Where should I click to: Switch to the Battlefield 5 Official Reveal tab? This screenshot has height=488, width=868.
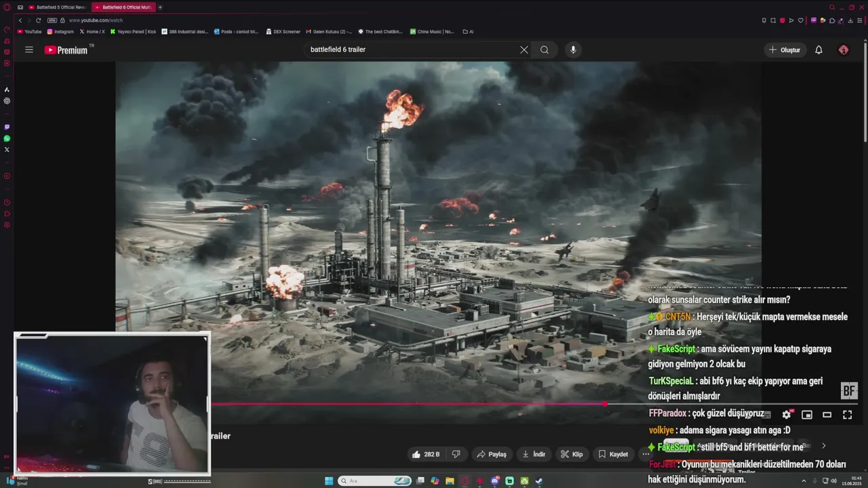(x=57, y=7)
